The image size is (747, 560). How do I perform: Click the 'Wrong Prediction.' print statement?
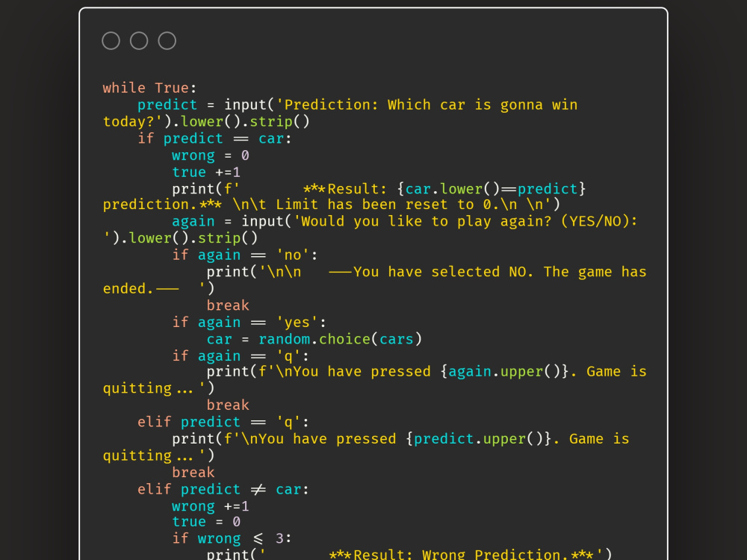(x=409, y=554)
